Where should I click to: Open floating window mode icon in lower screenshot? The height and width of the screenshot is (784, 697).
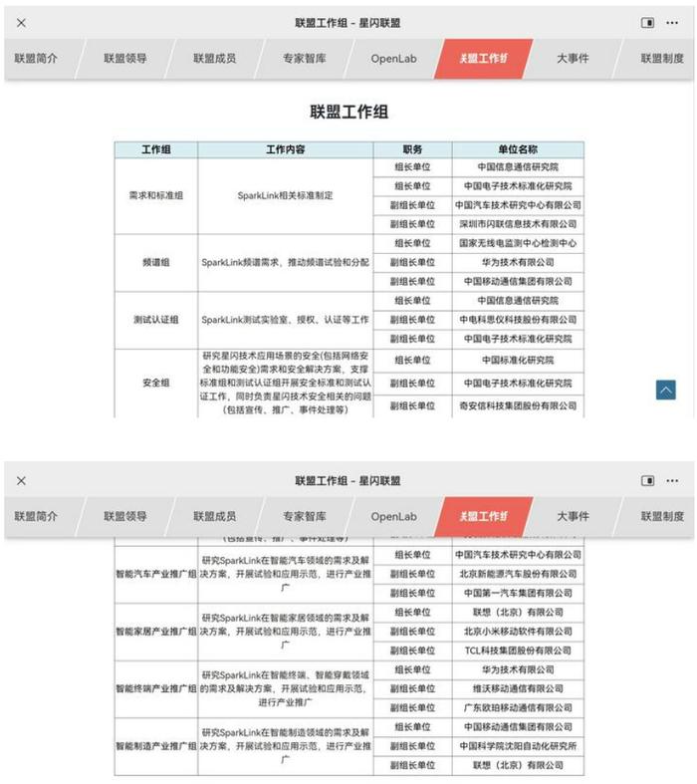(648, 480)
